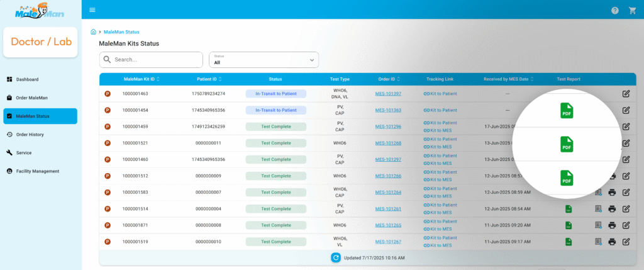Follow Kit to Patient link for MES-101363

click(440, 110)
